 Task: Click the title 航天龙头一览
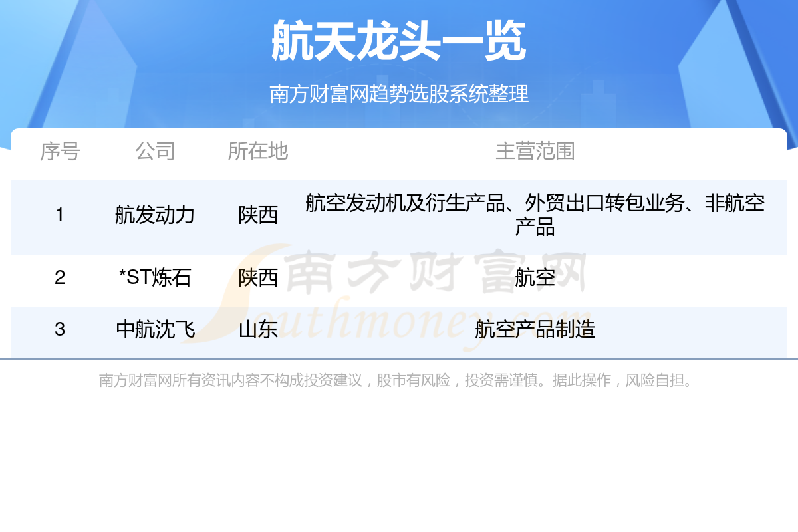coord(399,42)
